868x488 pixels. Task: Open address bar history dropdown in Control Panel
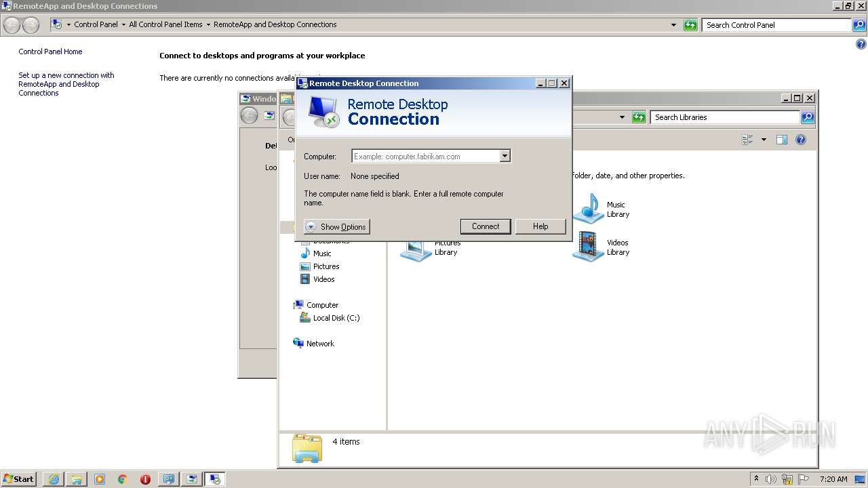[x=673, y=25]
